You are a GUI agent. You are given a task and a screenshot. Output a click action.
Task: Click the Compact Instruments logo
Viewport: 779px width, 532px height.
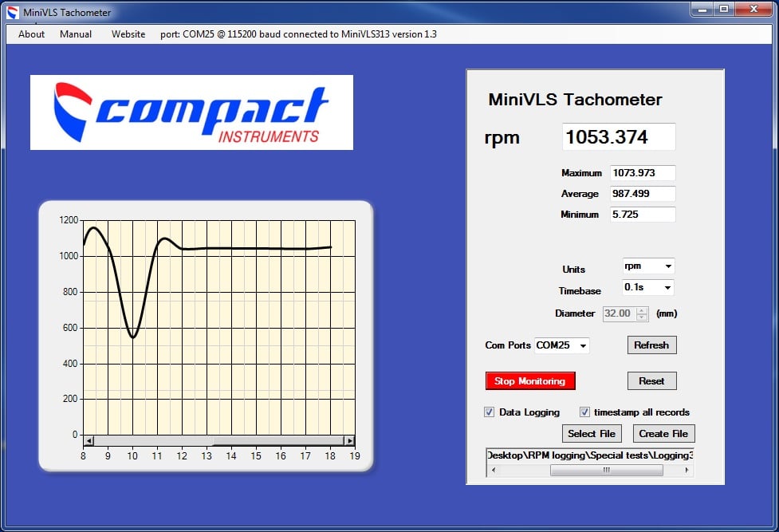[192, 112]
